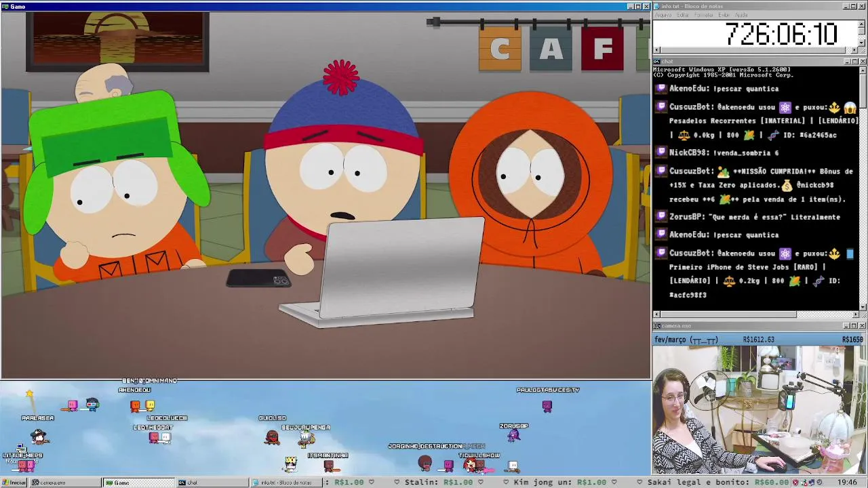The width and height of the screenshot is (868, 488).
Task: Click 'Stalin: R$1.00' ticker entry
Action: 438,483
